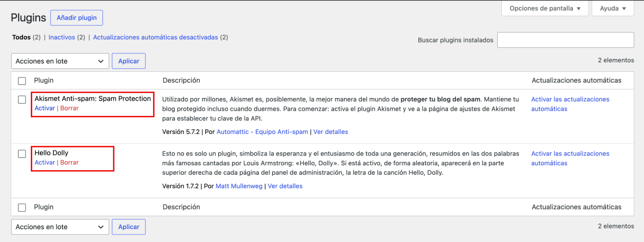View details for Hello Dolly plugin
Viewport: 644px width, 242px height.
(x=285, y=186)
